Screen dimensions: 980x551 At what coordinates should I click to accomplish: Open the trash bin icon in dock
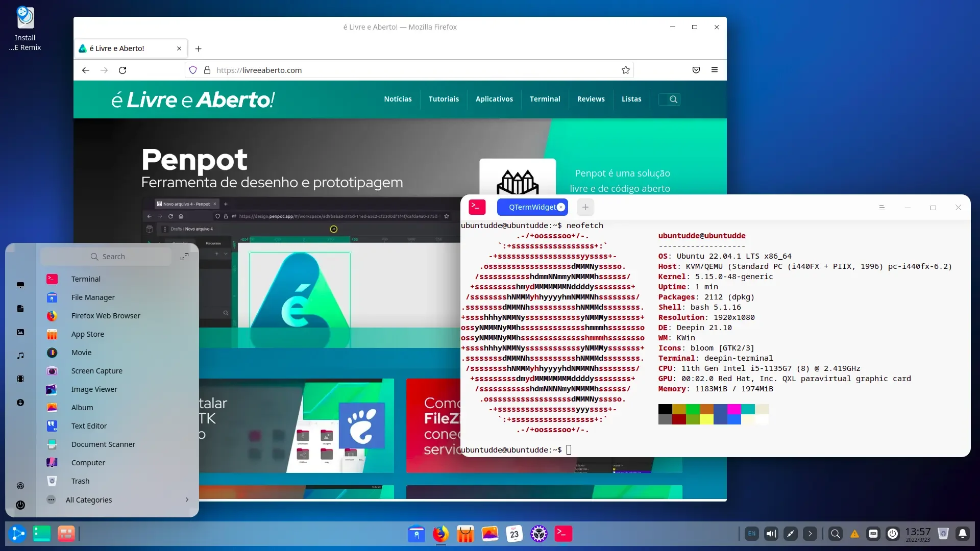coord(943,534)
